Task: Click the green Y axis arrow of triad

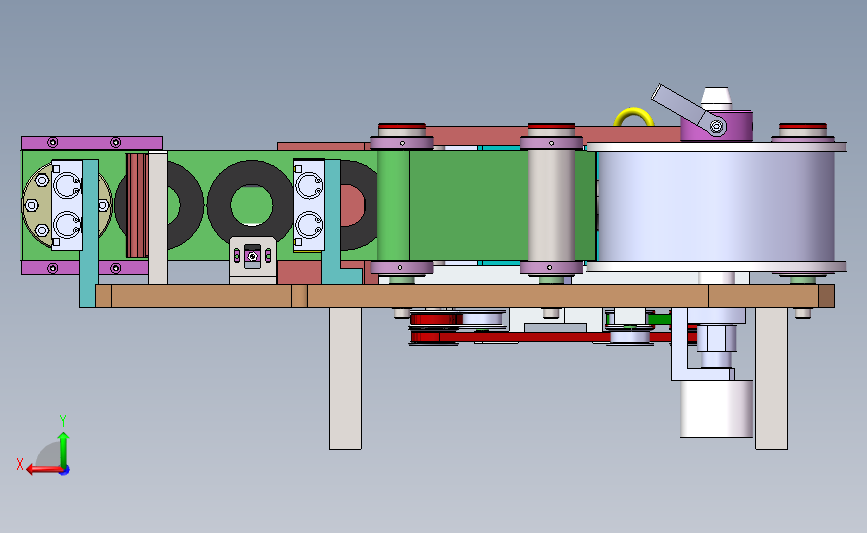Action: point(63,449)
